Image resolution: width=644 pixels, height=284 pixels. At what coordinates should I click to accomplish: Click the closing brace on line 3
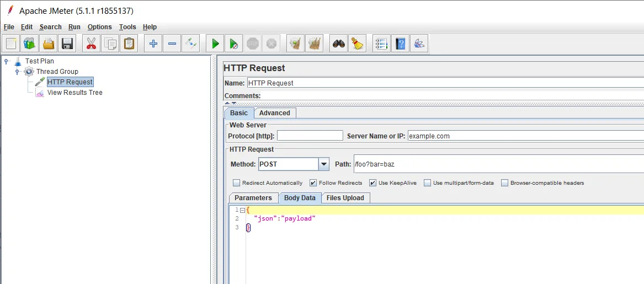(248, 228)
